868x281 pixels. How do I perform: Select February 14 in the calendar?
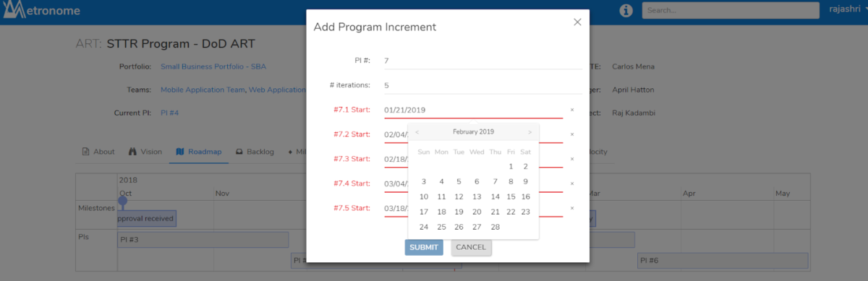coord(495,196)
